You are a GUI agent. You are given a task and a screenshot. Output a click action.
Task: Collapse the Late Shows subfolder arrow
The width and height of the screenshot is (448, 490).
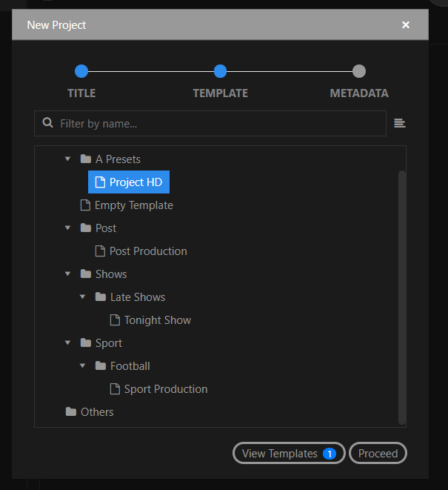tap(83, 297)
